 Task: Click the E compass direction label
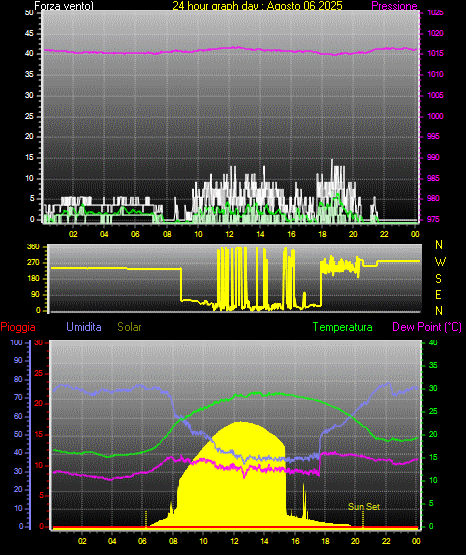(438, 294)
